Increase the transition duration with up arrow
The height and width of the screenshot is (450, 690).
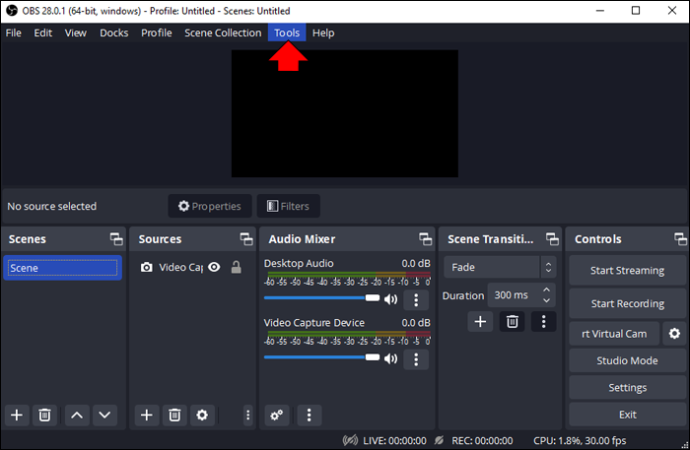546,290
